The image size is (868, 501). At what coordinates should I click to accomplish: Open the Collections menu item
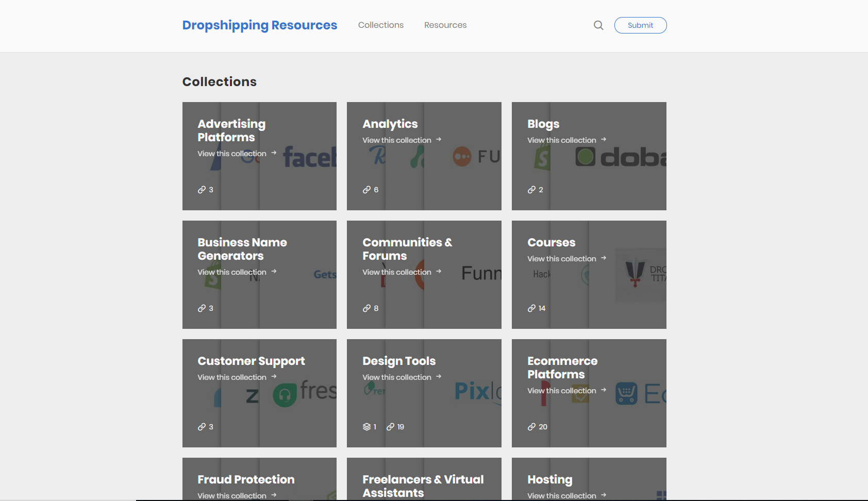pyautogui.click(x=381, y=25)
